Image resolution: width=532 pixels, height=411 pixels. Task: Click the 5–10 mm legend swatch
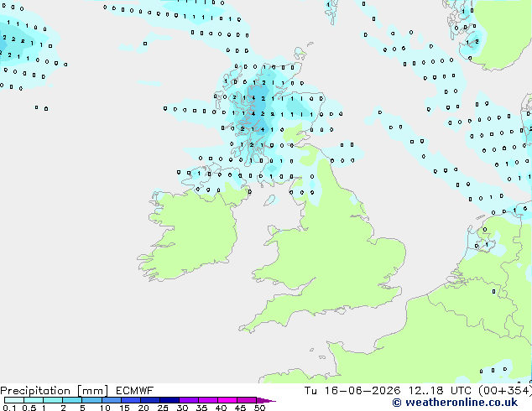92,400
